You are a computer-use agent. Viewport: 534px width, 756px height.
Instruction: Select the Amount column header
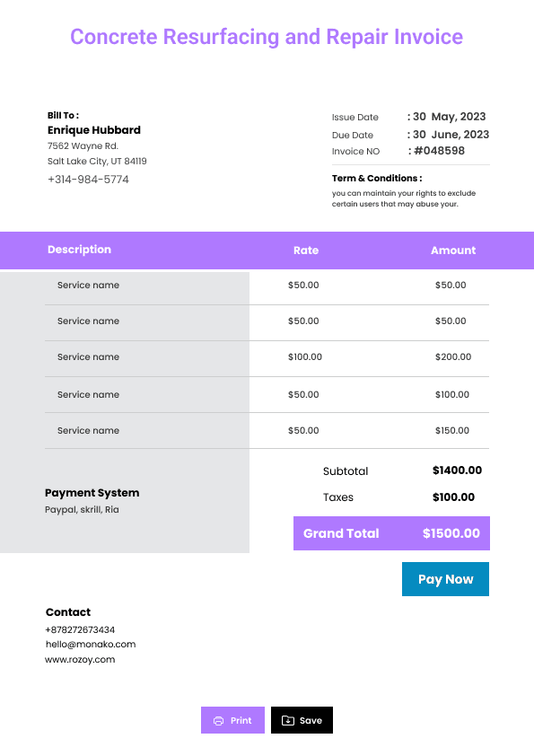point(453,251)
